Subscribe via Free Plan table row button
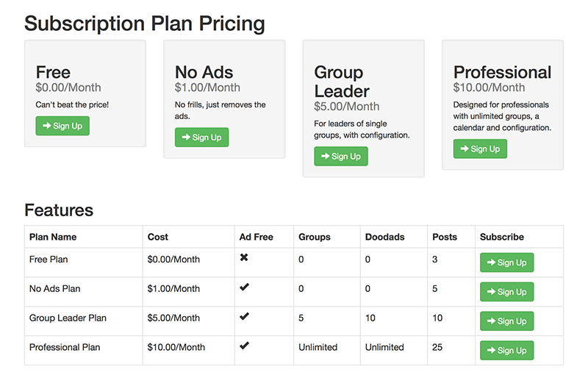The height and width of the screenshot is (375, 588). tap(506, 262)
